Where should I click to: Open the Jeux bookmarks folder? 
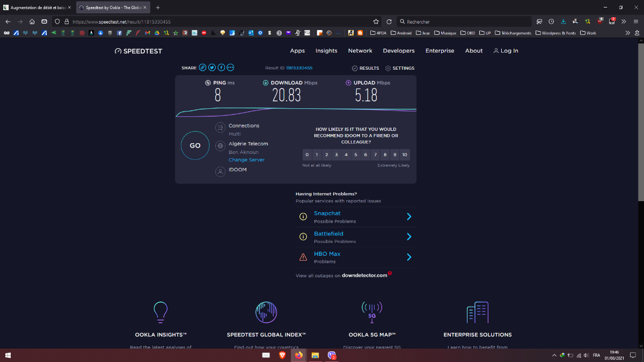pos(423,33)
